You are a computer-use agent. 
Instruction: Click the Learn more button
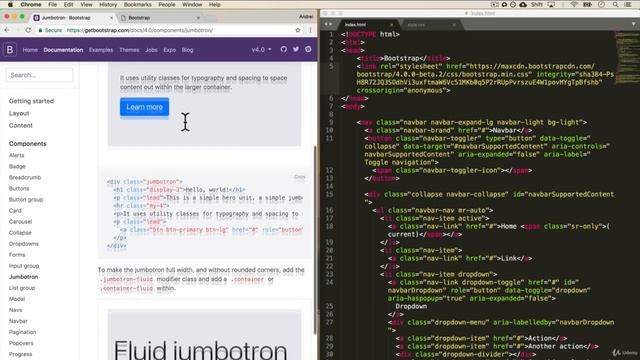point(144,107)
